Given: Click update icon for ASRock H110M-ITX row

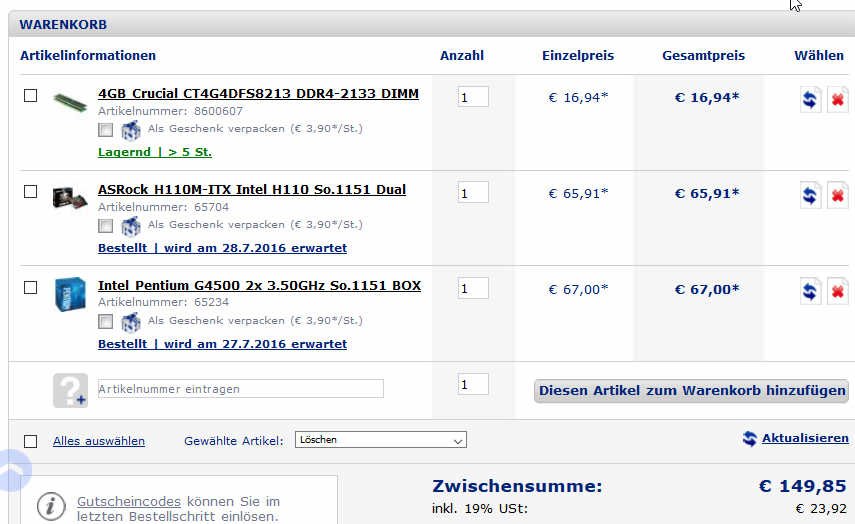Looking at the screenshot, I should coord(810,195).
